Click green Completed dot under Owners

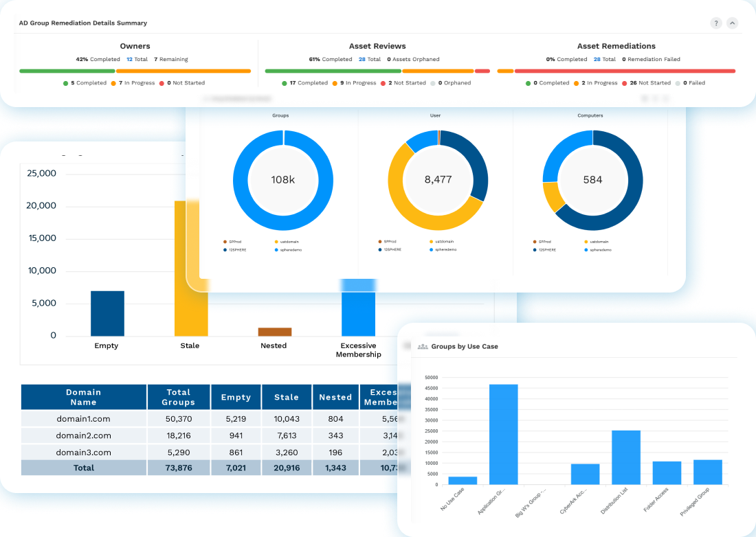coord(65,83)
